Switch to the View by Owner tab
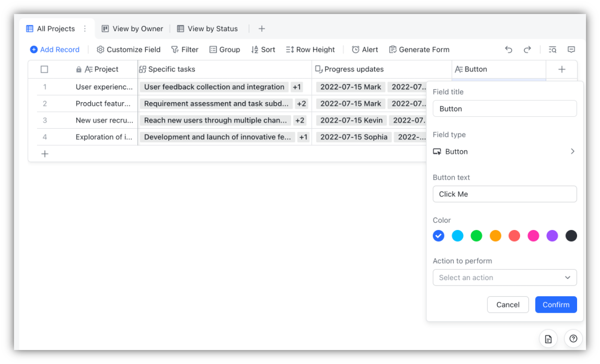The height and width of the screenshot is (364, 600). (132, 28)
